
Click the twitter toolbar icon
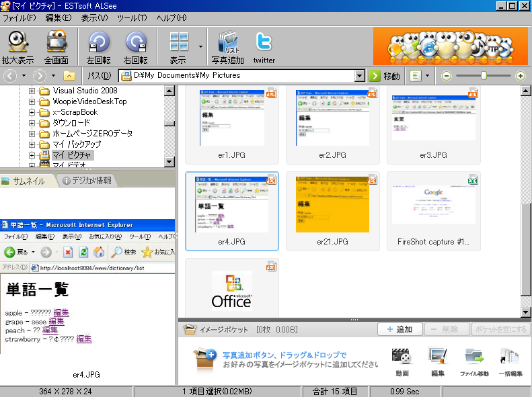pos(264,47)
